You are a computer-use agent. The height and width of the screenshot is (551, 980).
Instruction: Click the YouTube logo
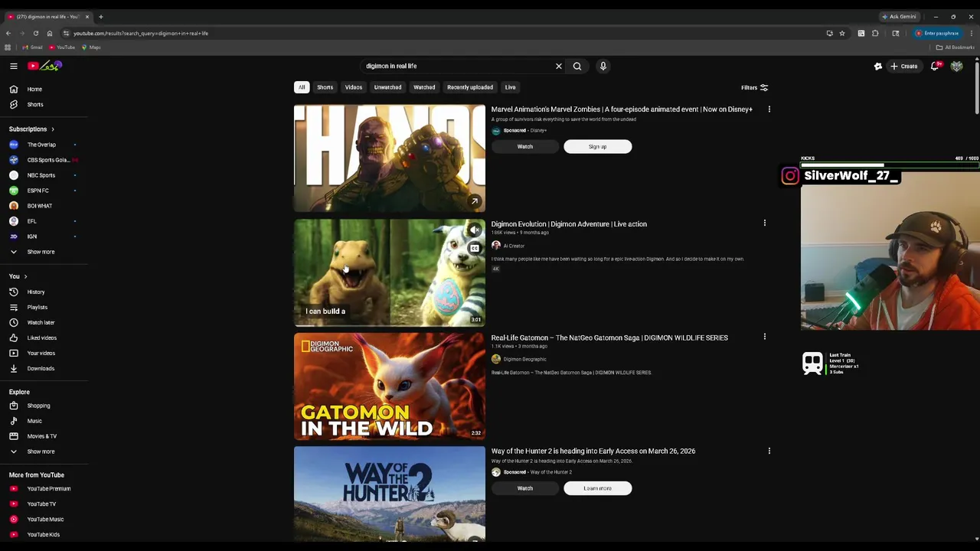pyautogui.click(x=44, y=66)
